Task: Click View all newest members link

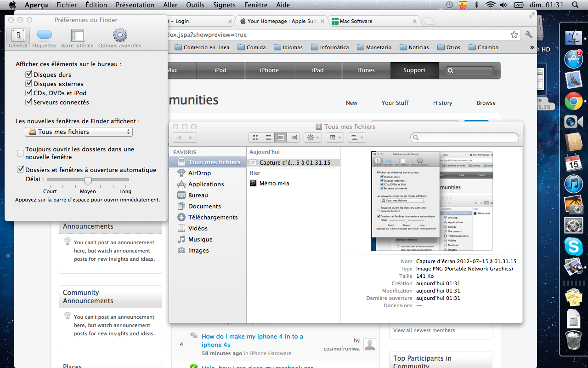Action: [x=424, y=330]
